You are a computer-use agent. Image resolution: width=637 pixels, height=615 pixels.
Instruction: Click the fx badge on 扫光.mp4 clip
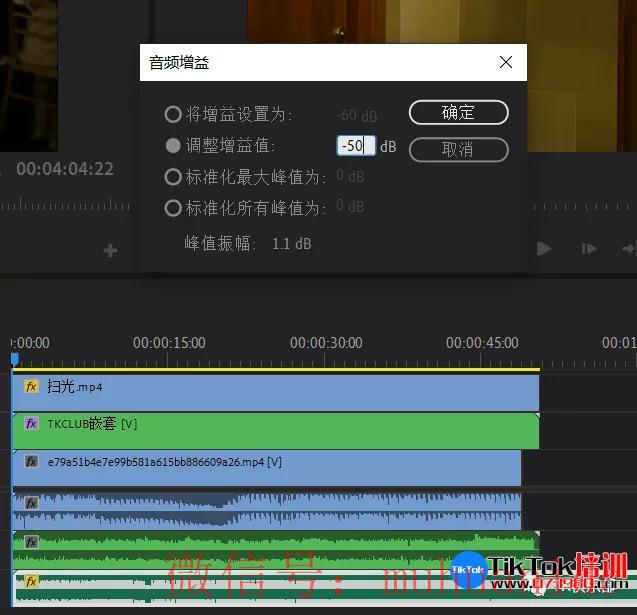(x=31, y=387)
